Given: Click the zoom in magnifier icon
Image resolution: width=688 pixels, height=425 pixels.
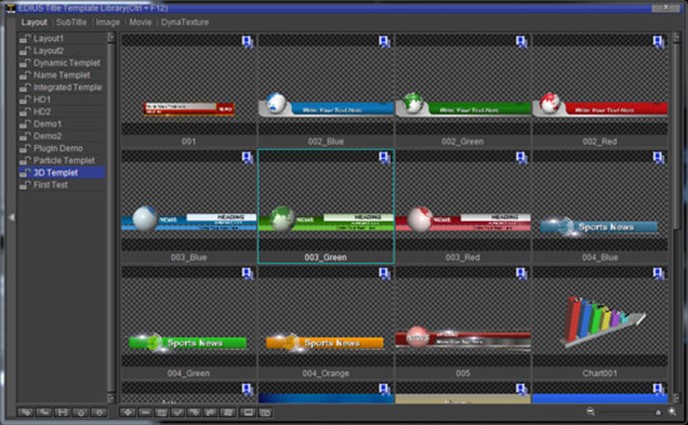Looking at the screenshot, I should point(672,411).
